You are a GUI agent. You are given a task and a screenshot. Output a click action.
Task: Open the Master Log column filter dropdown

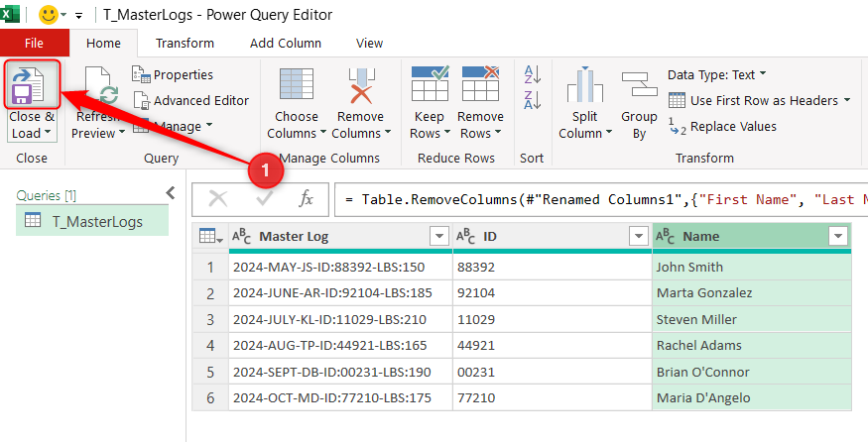tap(439, 237)
